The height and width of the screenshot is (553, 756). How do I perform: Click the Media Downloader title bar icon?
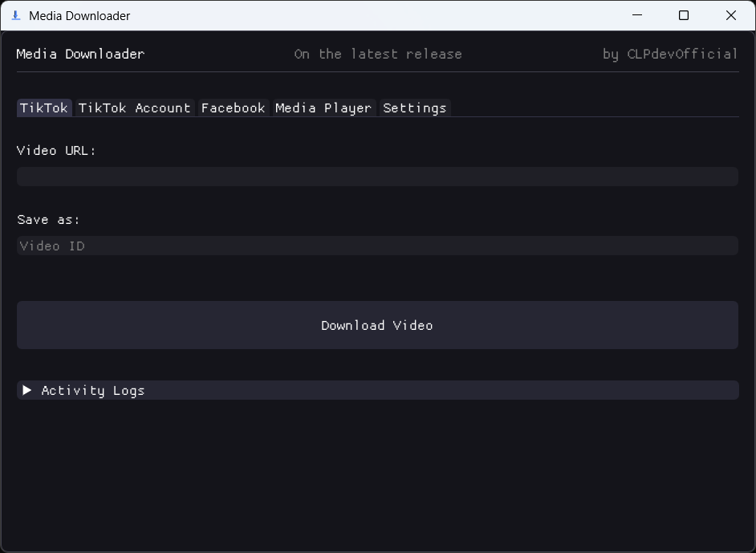click(x=16, y=15)
